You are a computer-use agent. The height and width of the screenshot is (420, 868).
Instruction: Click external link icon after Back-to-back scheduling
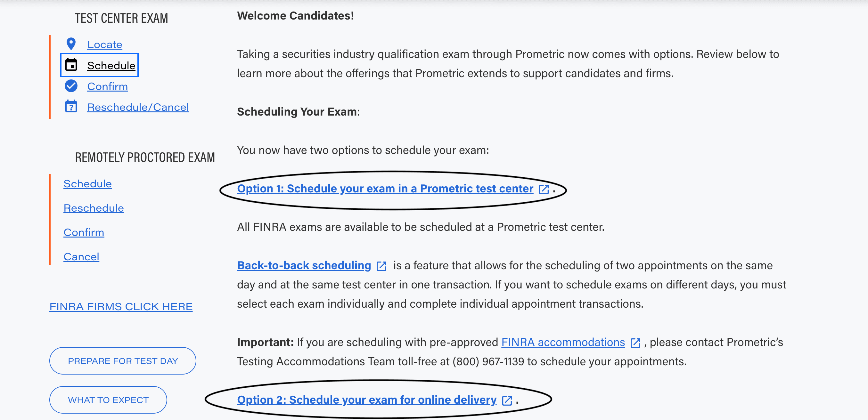coord(381,266)
